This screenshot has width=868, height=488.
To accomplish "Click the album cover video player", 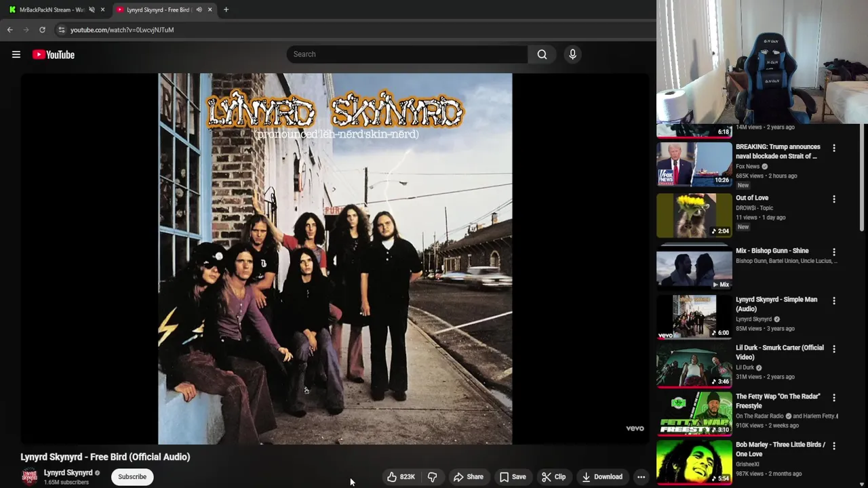I will click(335, 259).
